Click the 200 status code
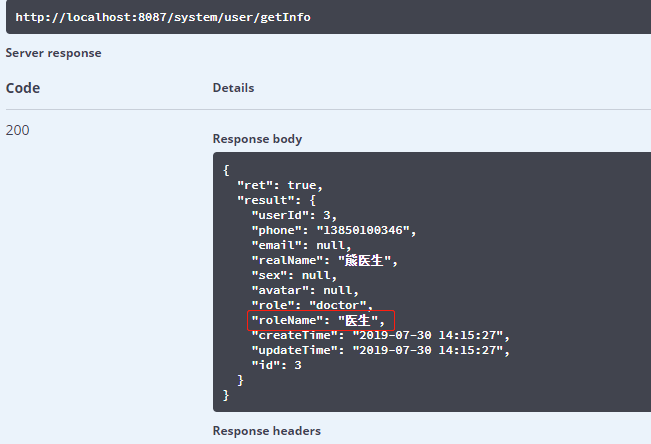 pyautogui.click(x=18, y=130)
